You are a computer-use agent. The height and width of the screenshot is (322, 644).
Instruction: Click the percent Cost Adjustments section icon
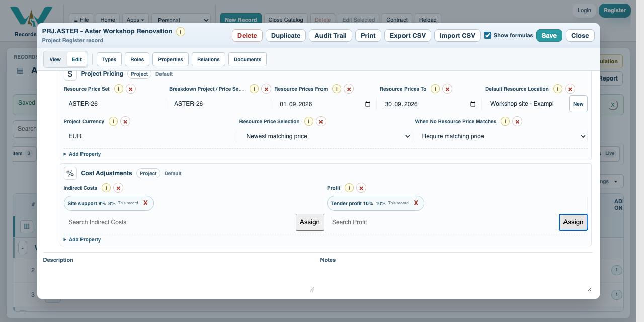(70, 173)
